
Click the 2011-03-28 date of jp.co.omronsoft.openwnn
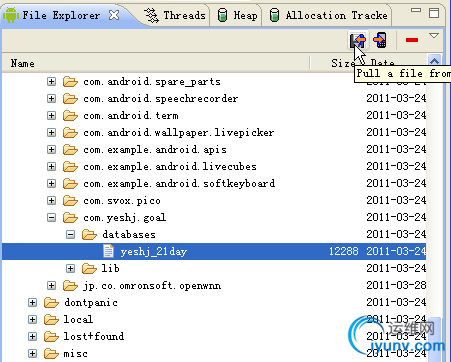(x=396, y=285)
